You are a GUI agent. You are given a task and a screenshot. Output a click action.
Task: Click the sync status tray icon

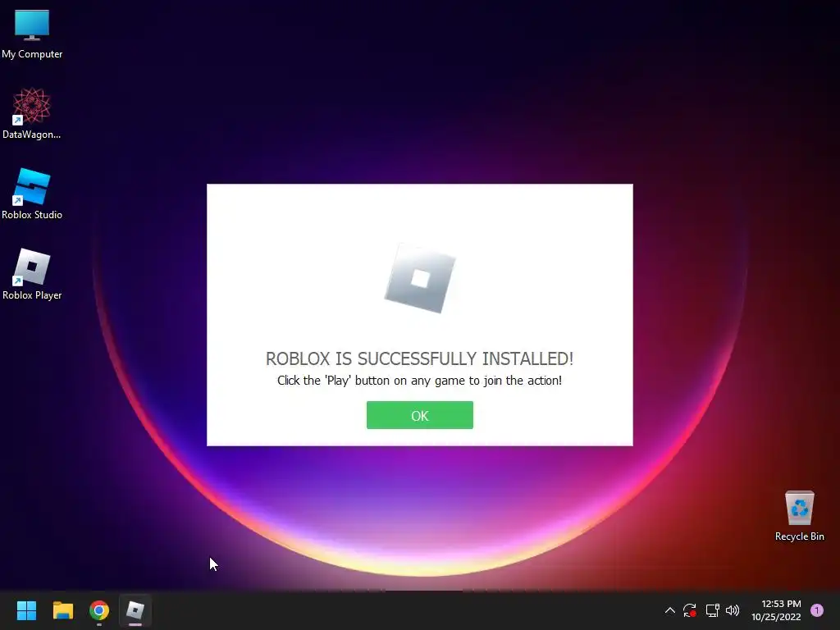pyautogui.click(x=689, y=610)
